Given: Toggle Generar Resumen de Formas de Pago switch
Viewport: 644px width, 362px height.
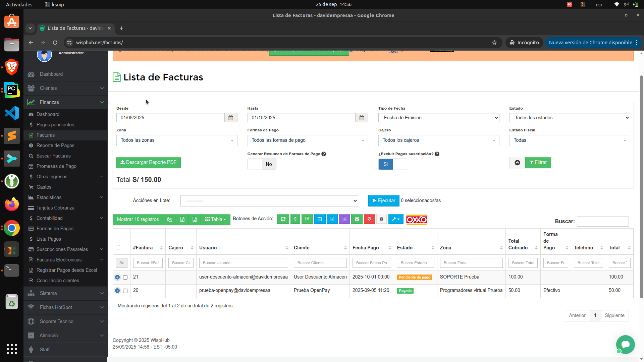Looking at the screenshot, I should (x=262, y=164).
